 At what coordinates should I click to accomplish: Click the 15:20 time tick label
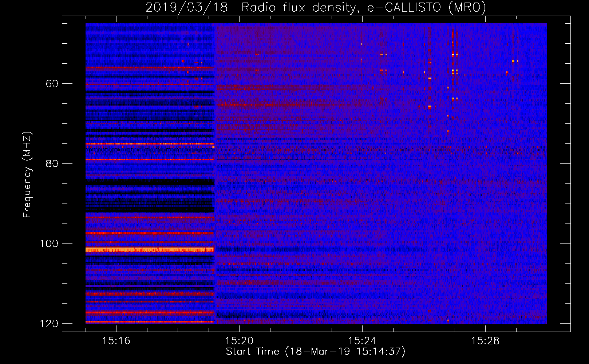pos(239,341)
